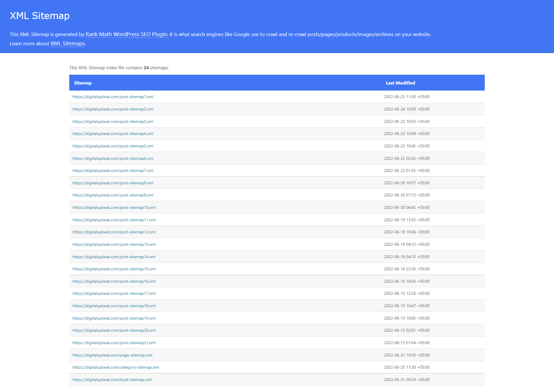
Task: Open post-sitemap15.xml link
Action: [114, 269]
